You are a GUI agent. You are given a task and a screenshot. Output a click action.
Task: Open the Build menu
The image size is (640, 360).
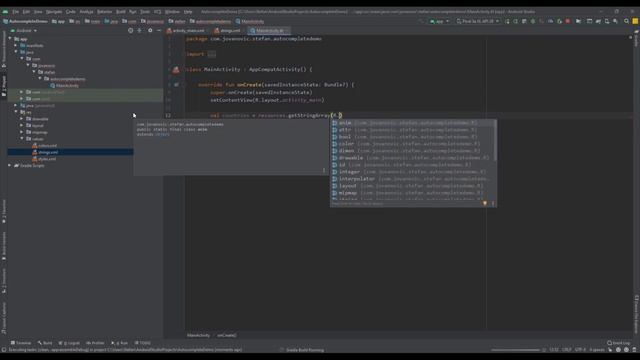(x=121, y=12)
